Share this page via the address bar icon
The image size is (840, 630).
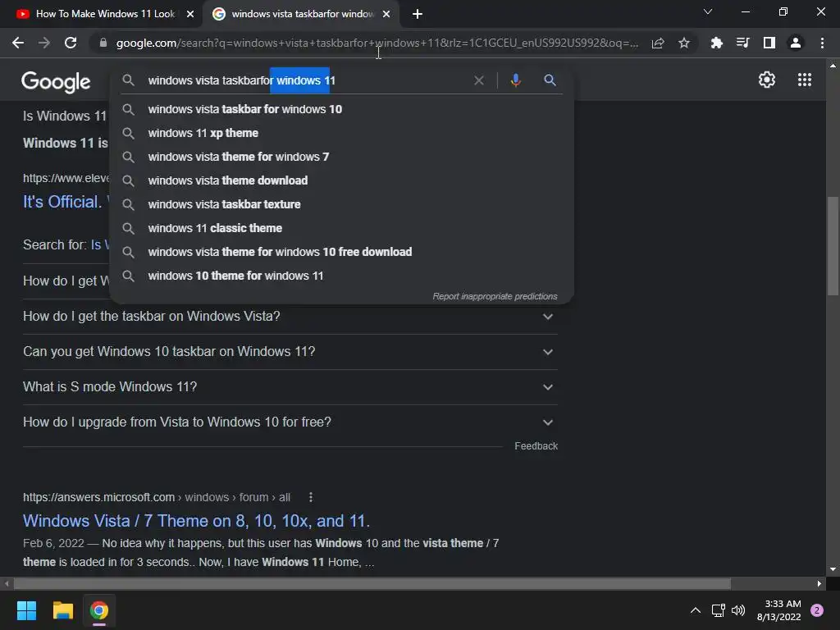click(658, 43)
